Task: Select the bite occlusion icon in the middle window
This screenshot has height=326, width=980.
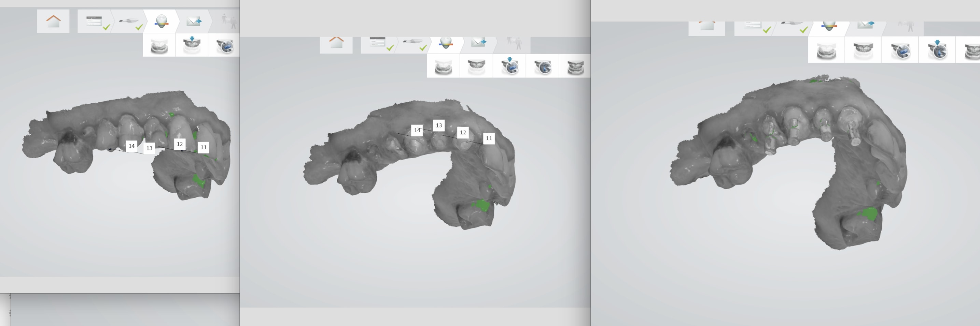Action: 575,67
